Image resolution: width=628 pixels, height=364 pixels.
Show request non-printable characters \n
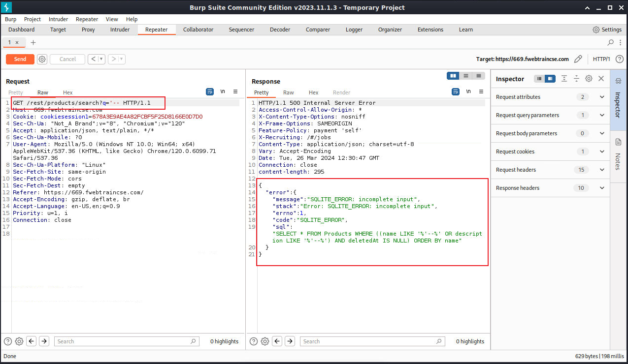(x=223, y=91)
